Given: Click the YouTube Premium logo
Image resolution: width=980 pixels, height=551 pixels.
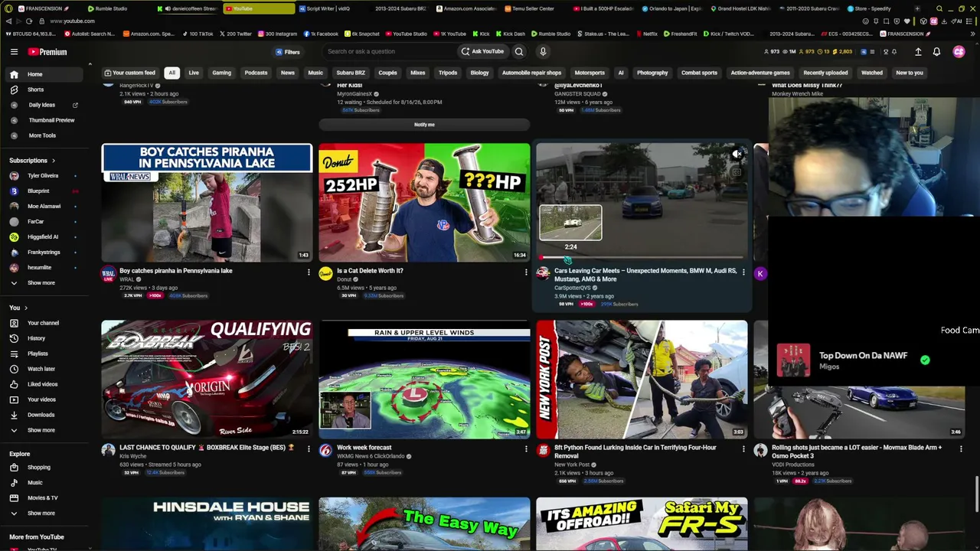Looking at the screenshot, I should 47,52.
